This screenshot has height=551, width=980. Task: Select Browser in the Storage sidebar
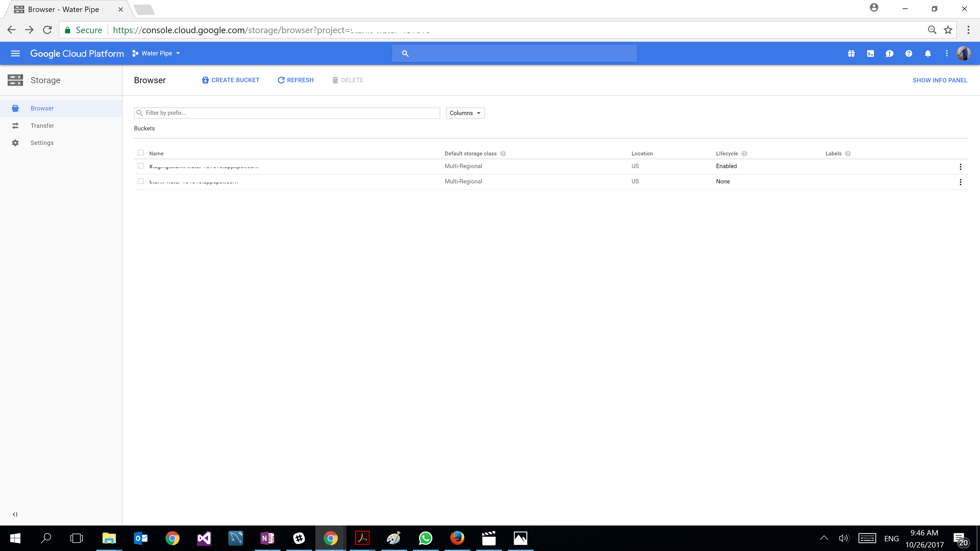pyautogui.click(x=61, y=108)
